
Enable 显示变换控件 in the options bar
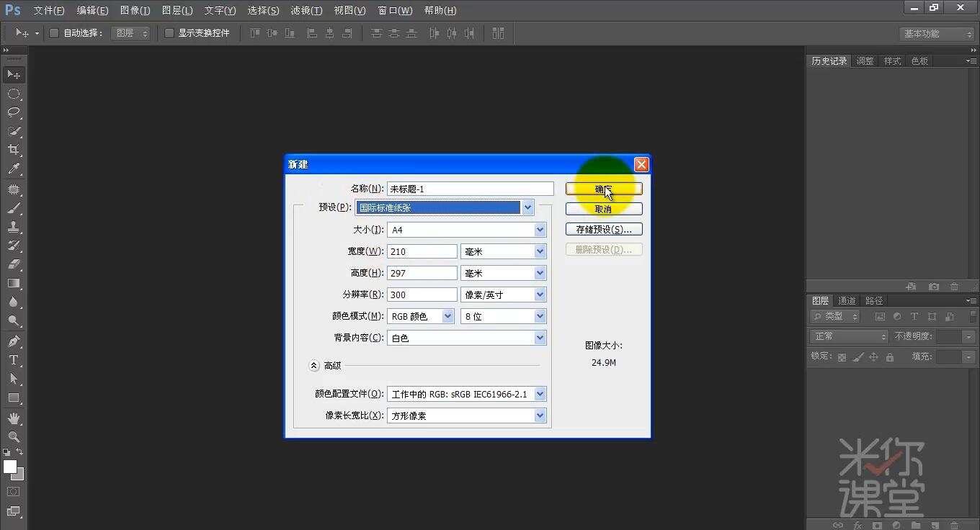170,32
